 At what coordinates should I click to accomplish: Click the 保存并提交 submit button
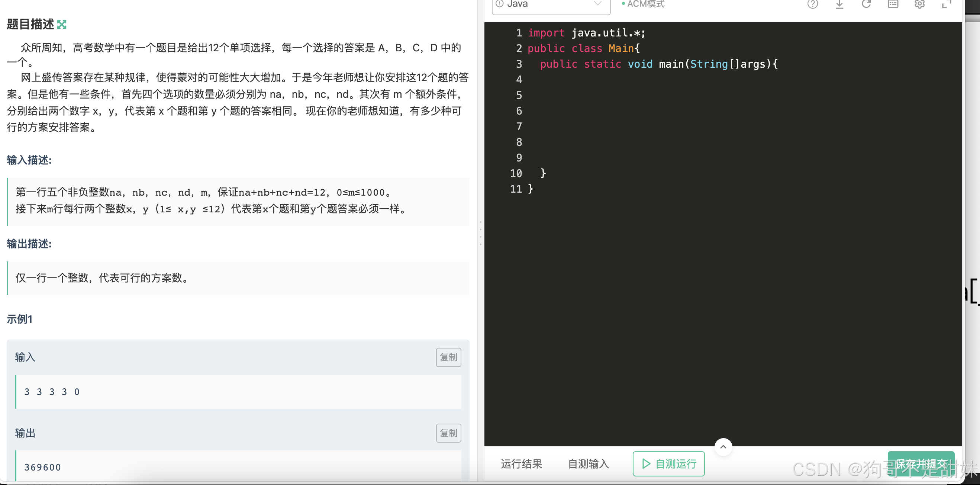point(921,464)
